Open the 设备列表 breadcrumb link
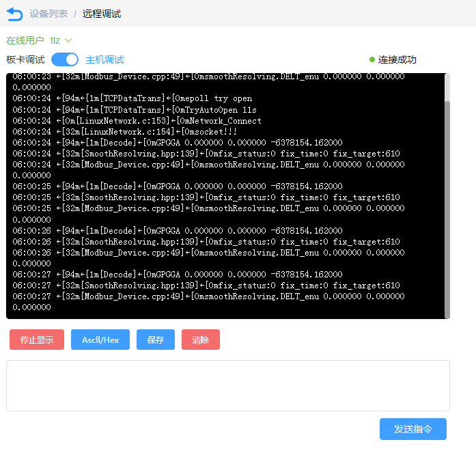The width and height of the screenshot is (476, 455). click(48, 14)
